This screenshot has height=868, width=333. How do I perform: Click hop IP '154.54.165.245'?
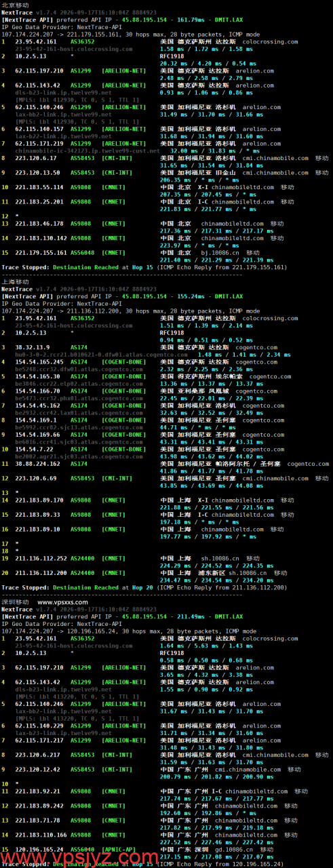point(39,362)
